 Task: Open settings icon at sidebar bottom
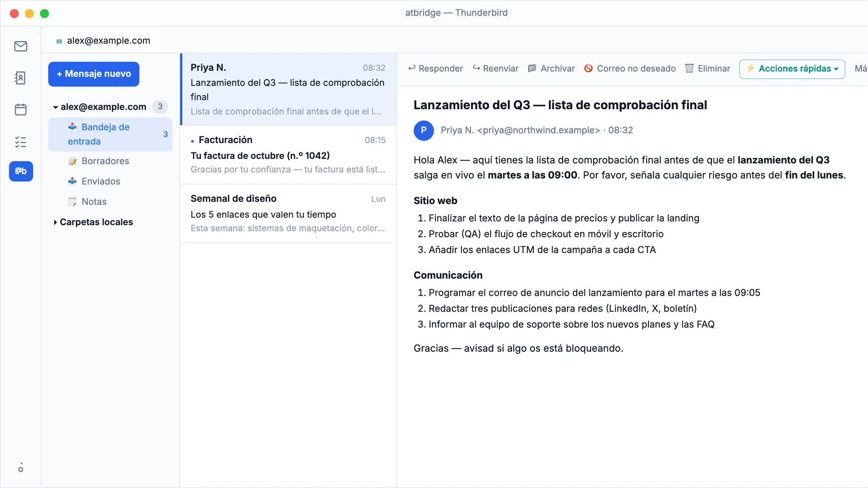coord(21,468)
